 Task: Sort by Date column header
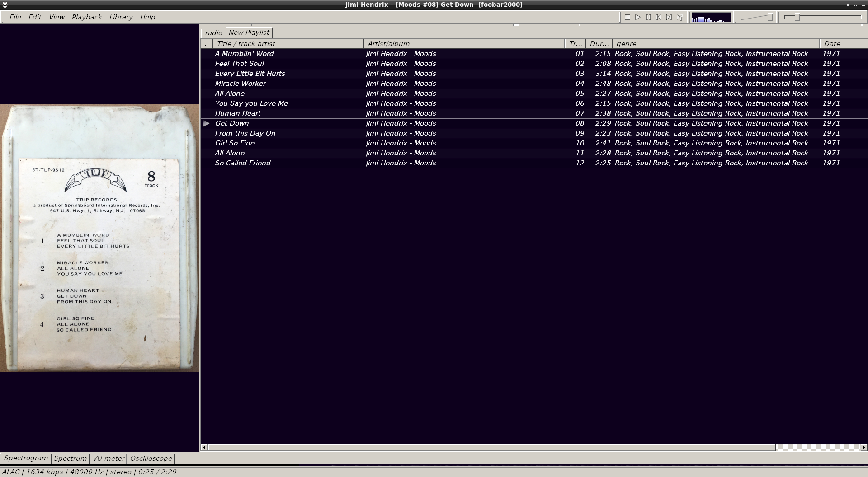coord(844,44)
